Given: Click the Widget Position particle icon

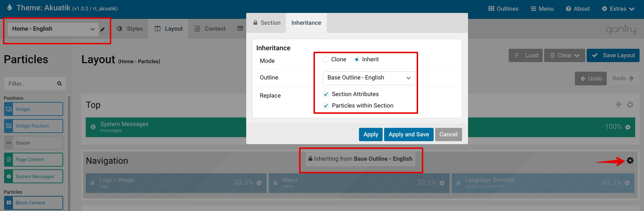Looking at the screenshot, I should (x=9, y=126).
